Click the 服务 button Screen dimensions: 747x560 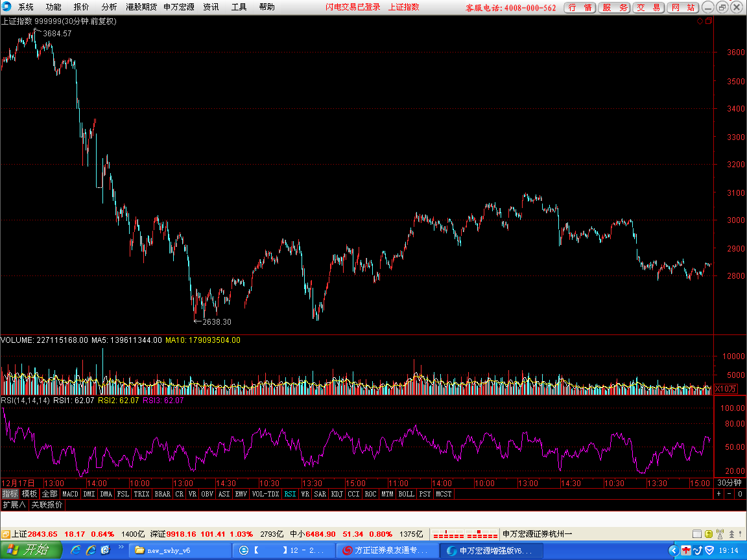tap(614, 8)
